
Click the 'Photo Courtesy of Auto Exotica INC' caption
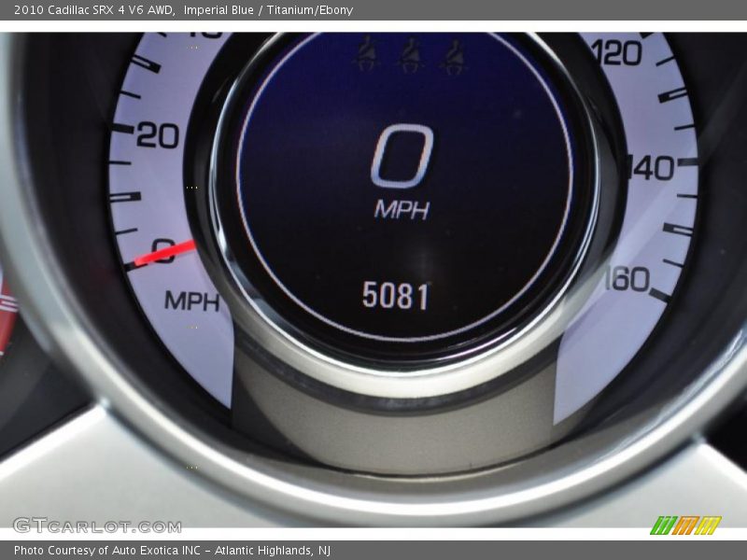pyautogui.click(x=107, y=551)
